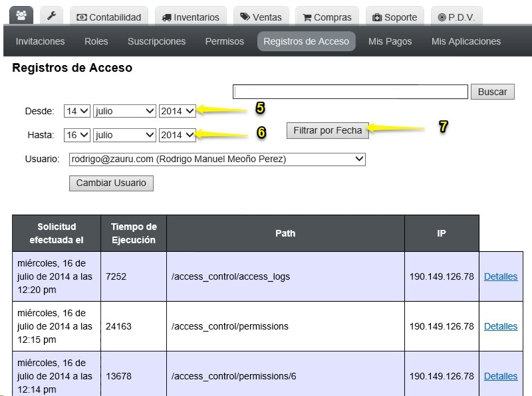This screenshot has height=396, width=532.
Task: Click the Path column header
Action: click(x=285, y=233)
